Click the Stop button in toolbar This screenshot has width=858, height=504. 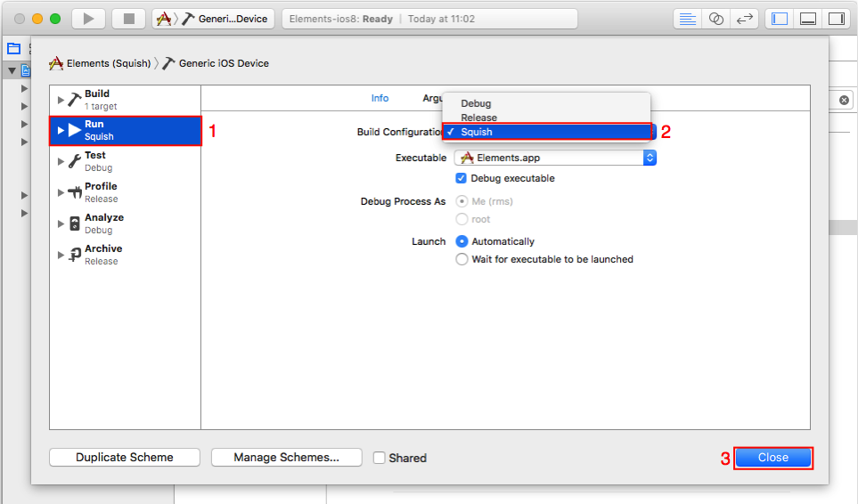[128, 19]
